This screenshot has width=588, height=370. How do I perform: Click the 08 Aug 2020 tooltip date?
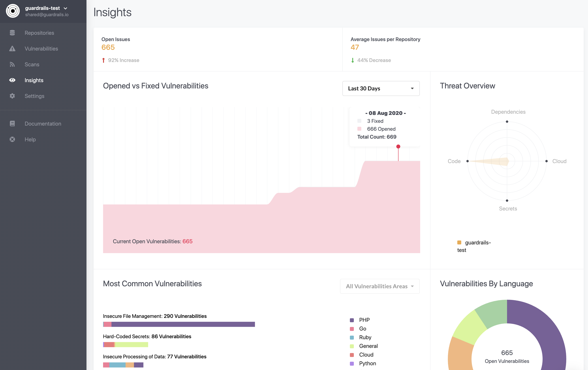(x=386, y=113)
